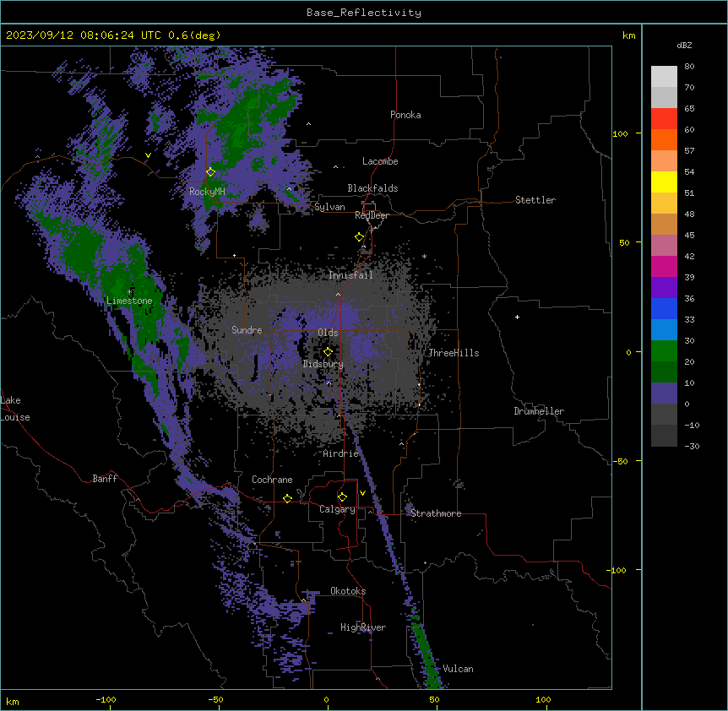The height and width of the screenshot is (711, 728).
Task: Pick the slate purple 0-10 dBZ legend swatch
Action: 664,393
